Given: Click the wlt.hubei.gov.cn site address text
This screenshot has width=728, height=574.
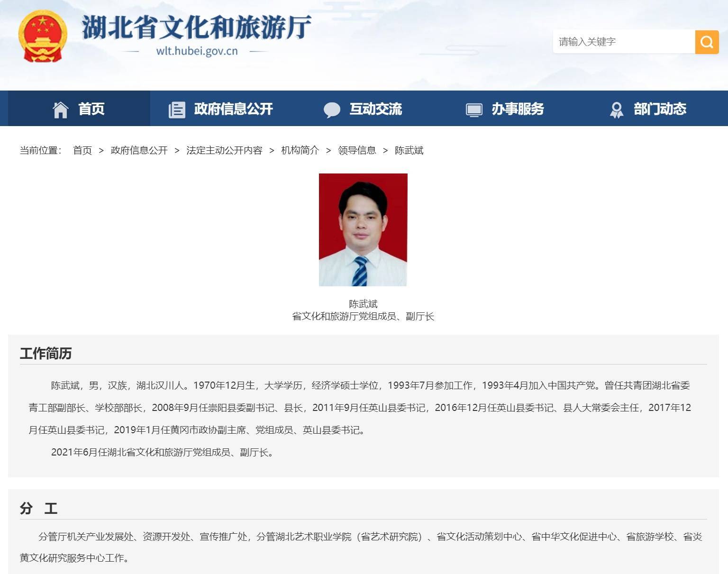Looking at the screenshot, I should pos(197,51).
